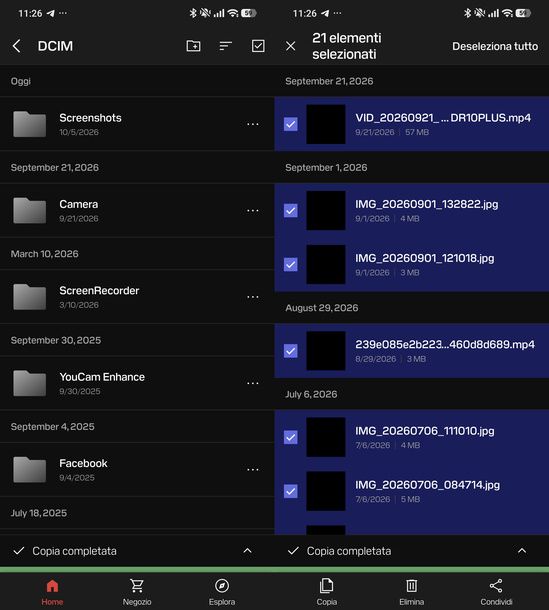This screenshot has height=610, width=549.
Task: Enable multi-select mode with checkbox icon
Action: [x=258, y=46]
